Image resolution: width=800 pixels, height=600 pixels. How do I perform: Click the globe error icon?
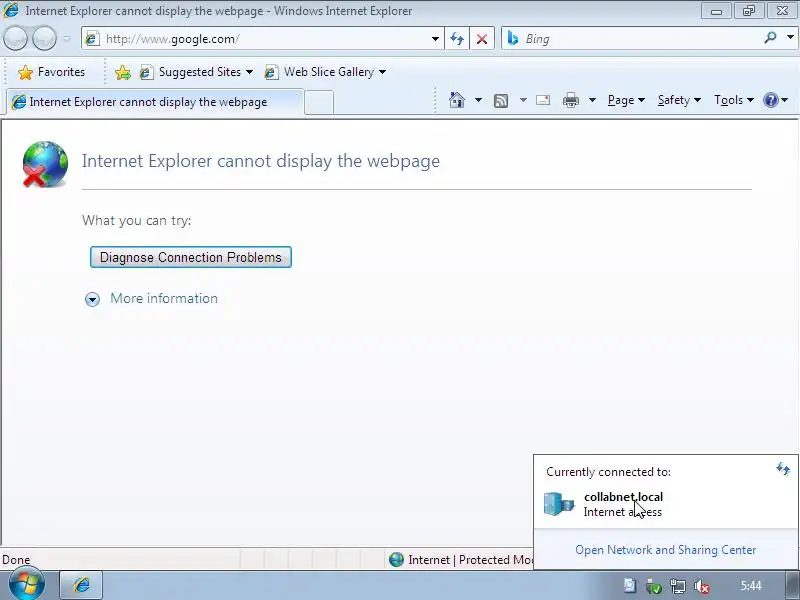[45, 164]
